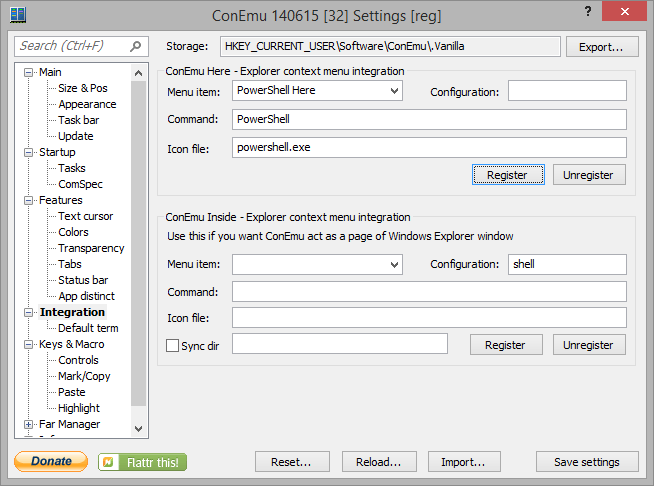Click the search magnifier icon
This screenshot has height=486, width=654.
point(137,46)
